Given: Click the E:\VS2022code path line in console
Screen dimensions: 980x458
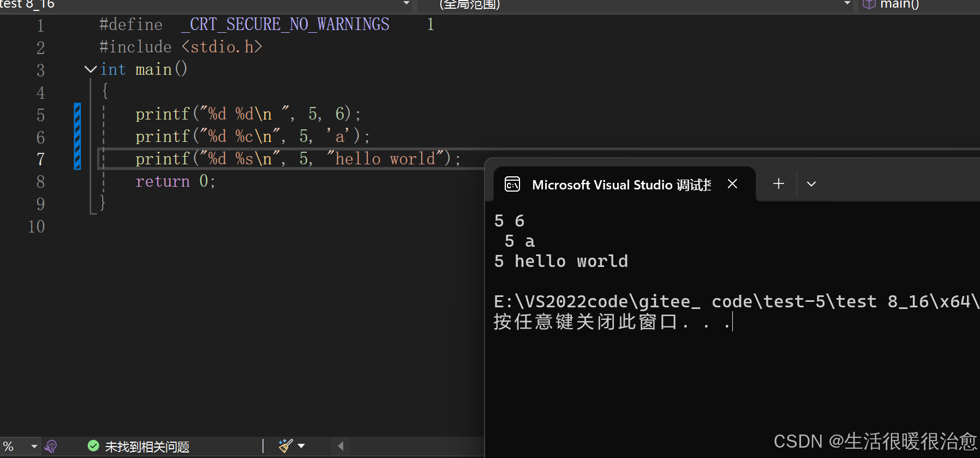Looking at the screenshot, I should click(737, 301).
